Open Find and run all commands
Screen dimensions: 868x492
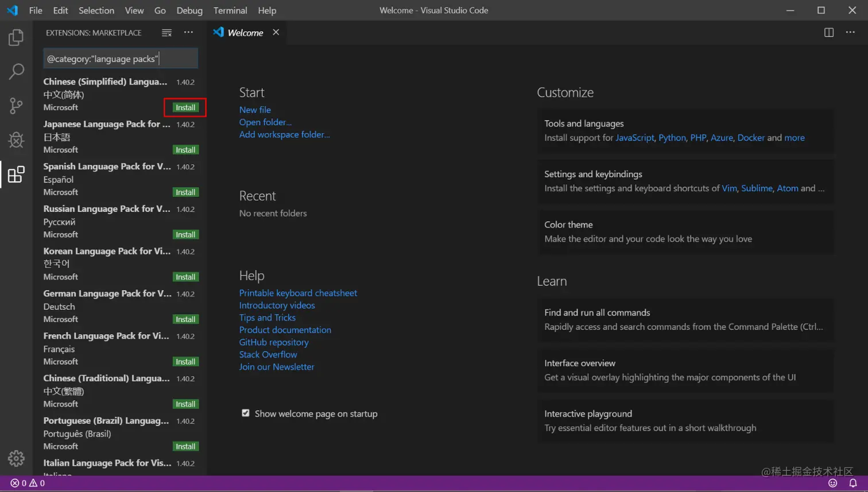(x=685, y=319)
